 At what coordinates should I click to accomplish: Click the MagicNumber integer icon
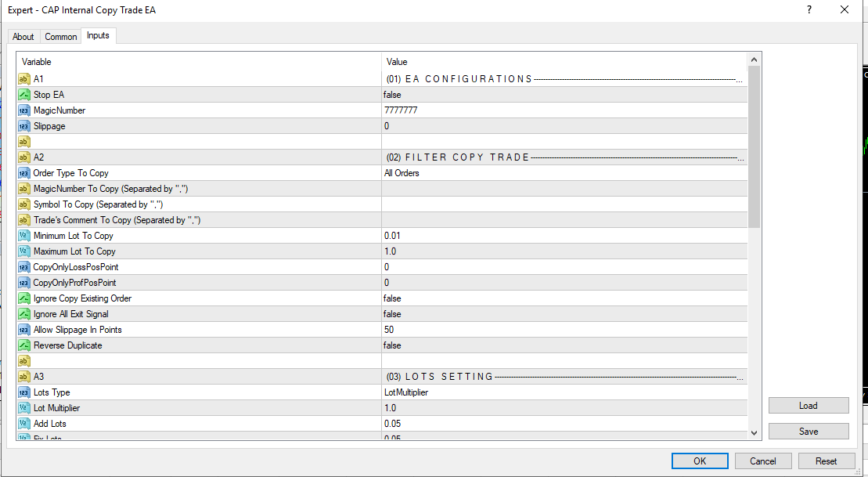click(x=24, y=110)
